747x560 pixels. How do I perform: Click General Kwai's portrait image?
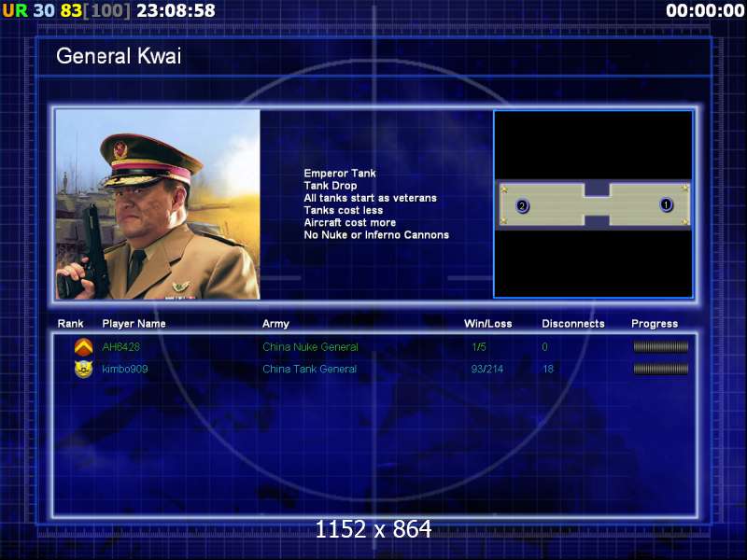158,204
